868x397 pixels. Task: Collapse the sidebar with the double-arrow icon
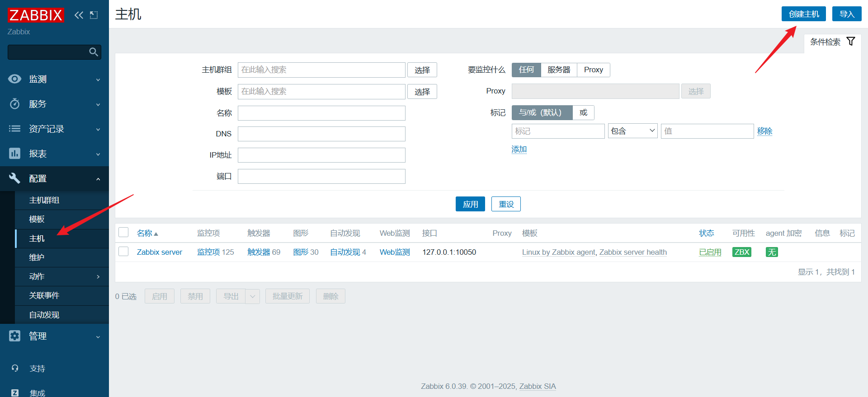(x=79, y=15)
